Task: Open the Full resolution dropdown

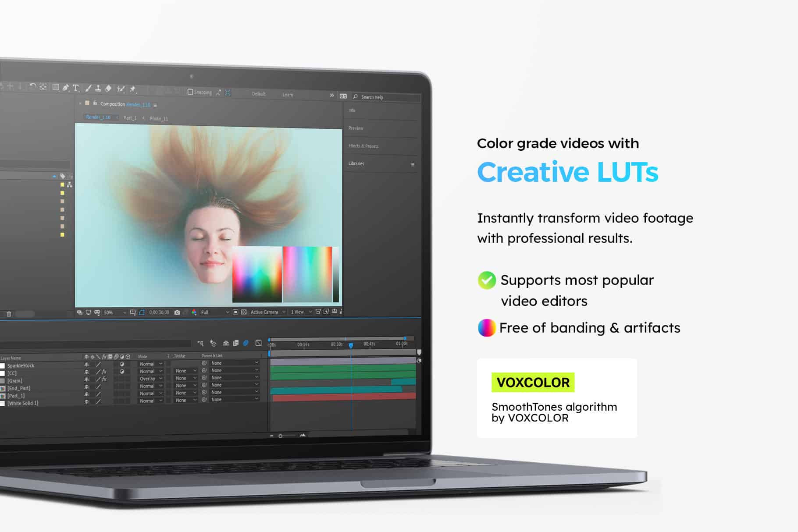Action: (215, 312)
